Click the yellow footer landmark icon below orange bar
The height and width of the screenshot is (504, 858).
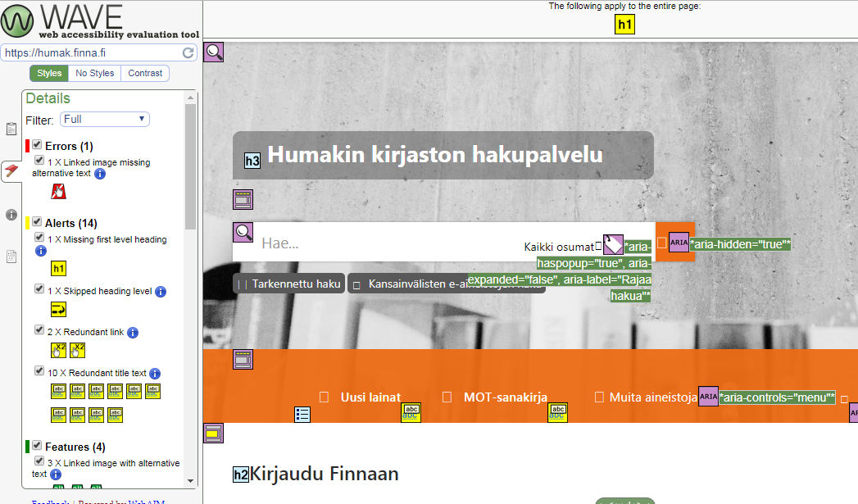coord(213,433)
